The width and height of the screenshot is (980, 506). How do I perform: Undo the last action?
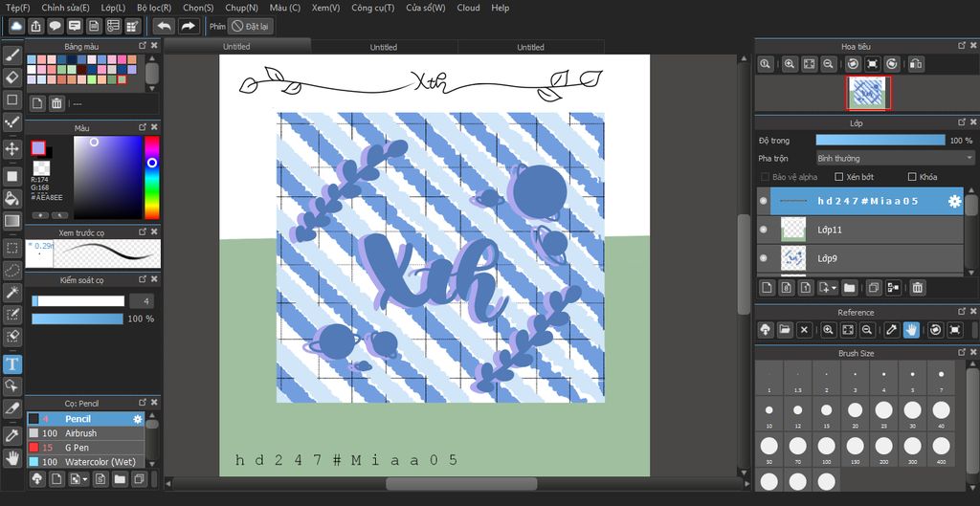(x=165, y=26)
